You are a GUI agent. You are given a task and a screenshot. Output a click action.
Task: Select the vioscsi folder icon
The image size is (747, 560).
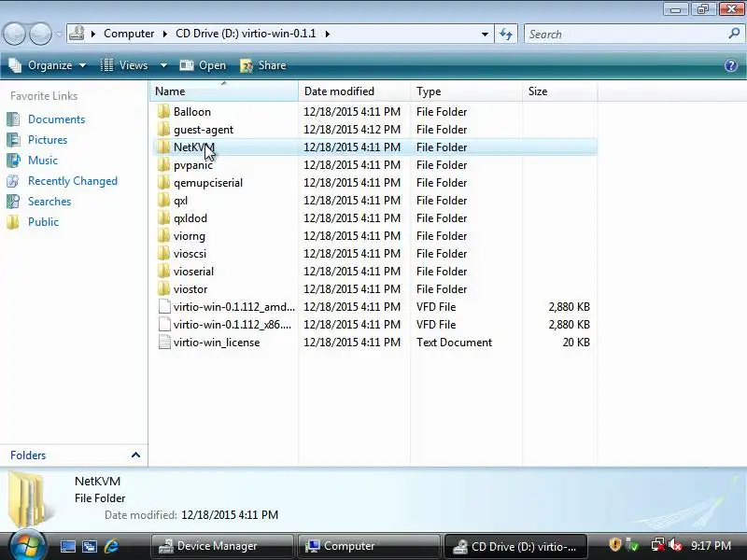click(x=163, y=254)
